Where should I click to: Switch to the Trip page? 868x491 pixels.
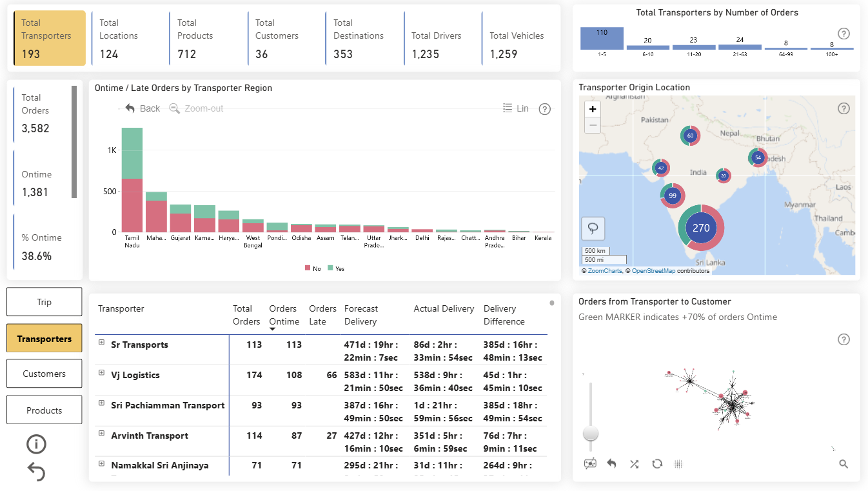coord(44,302)
